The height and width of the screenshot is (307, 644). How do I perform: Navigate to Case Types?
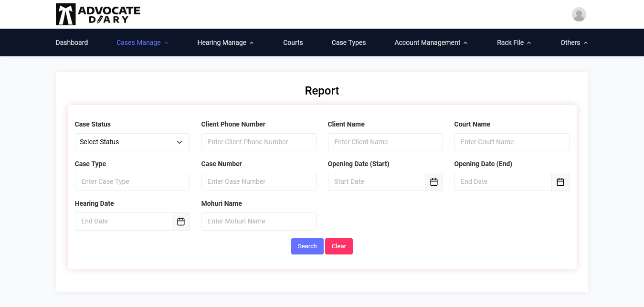(348, 42)
